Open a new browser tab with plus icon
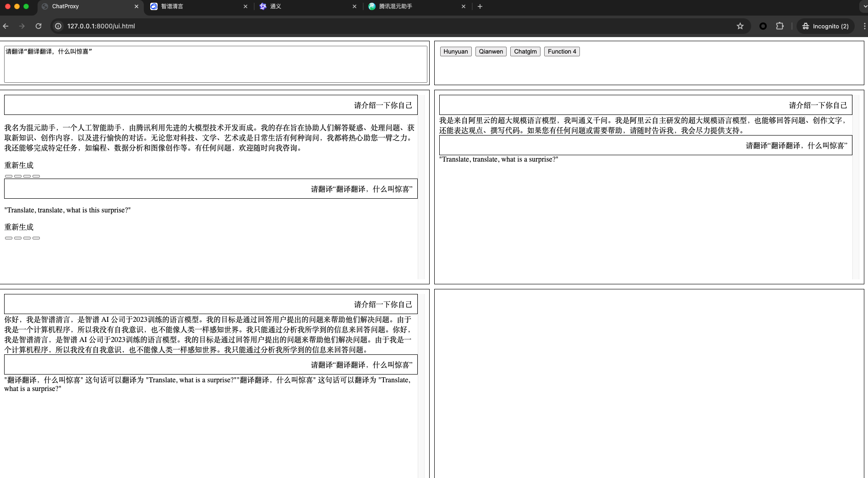The image size is (868, 478). click(480, 6)
